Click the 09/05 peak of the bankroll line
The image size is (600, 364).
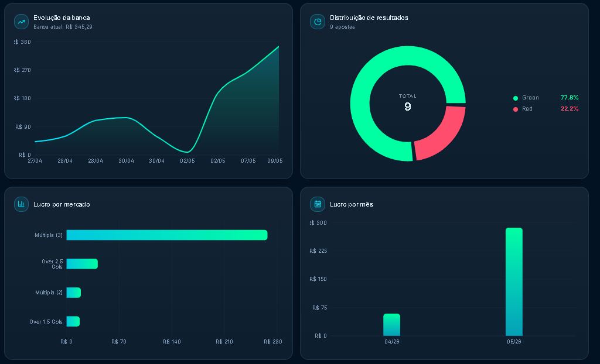[278, 47]
